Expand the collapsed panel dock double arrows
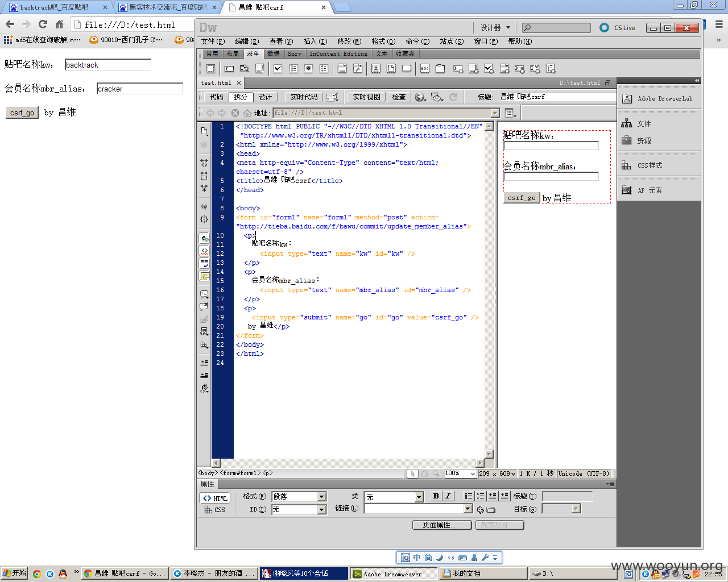The image size is (728, 582). 696,81
